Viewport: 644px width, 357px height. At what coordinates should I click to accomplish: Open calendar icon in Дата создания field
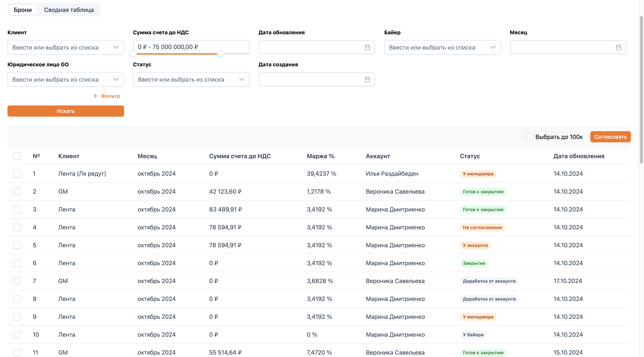pos(367,80)
